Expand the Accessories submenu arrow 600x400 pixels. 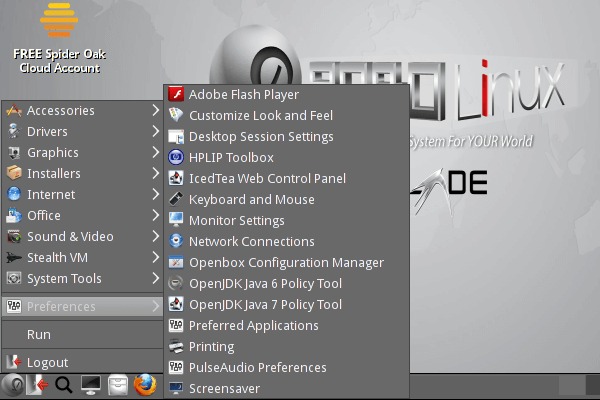[155, 110]
